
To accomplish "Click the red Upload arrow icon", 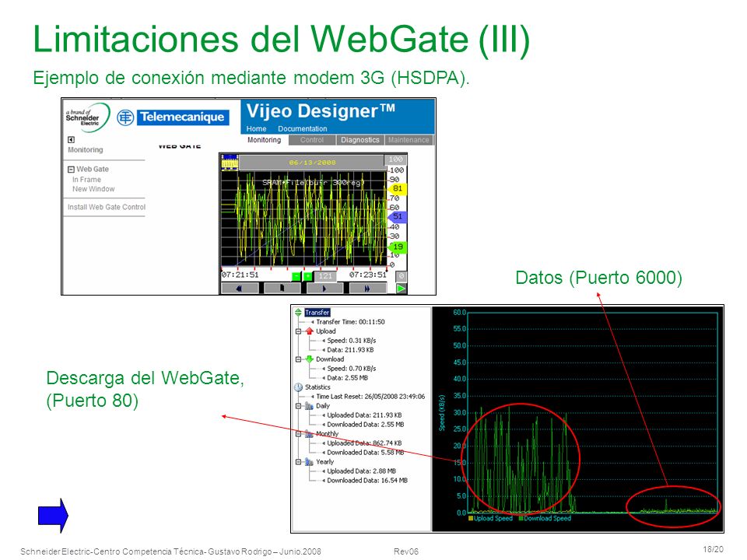I will [x=309, y=331].
